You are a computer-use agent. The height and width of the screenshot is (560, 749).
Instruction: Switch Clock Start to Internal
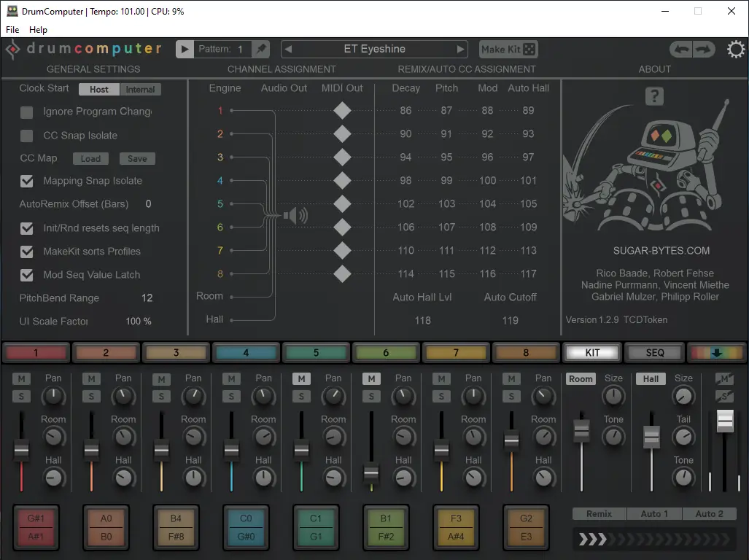tap(139, 89)
